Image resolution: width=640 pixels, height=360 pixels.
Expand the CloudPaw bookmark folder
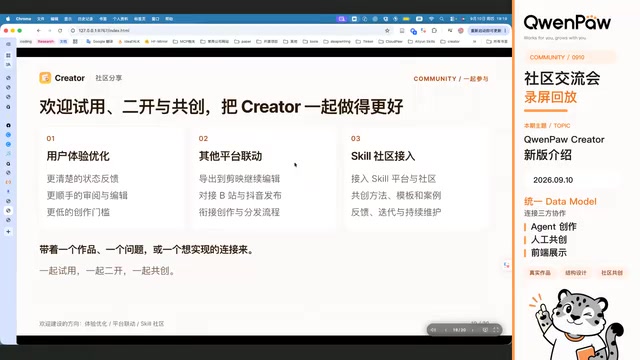click(x=391, y=42)
